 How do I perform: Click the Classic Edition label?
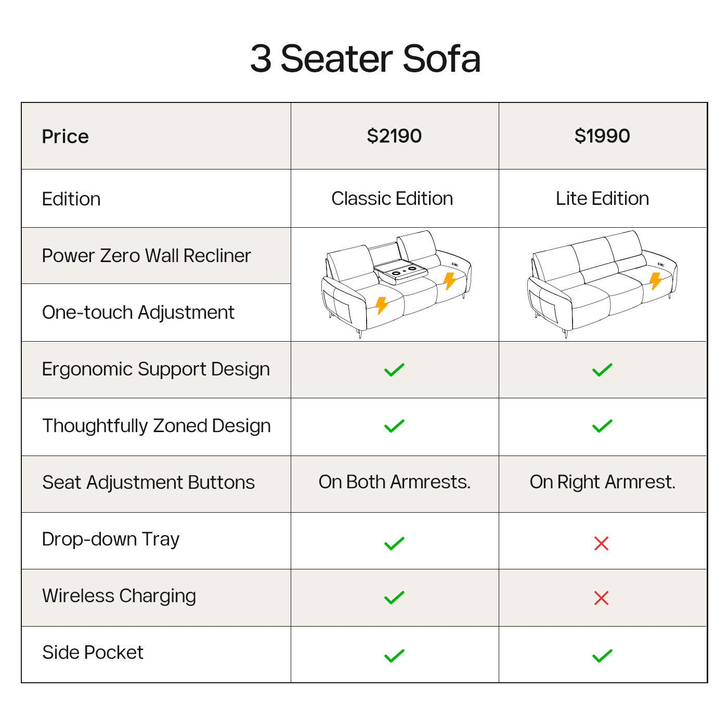point(392,198)
